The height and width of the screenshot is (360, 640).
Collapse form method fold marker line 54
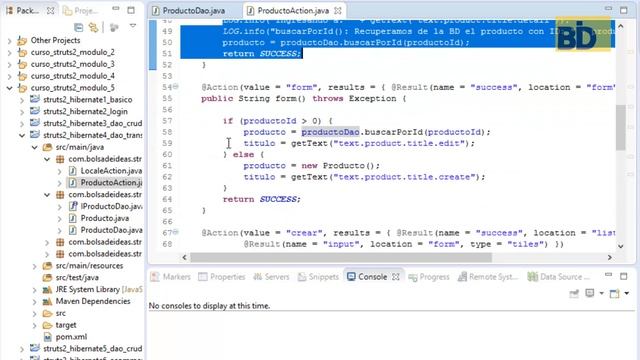coord(176,87)
